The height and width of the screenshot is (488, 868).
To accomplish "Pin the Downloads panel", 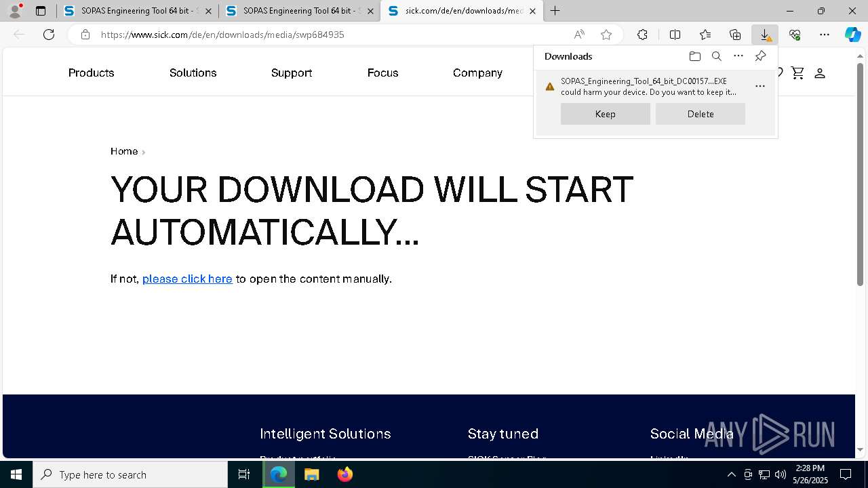I will tap(760, 56).
